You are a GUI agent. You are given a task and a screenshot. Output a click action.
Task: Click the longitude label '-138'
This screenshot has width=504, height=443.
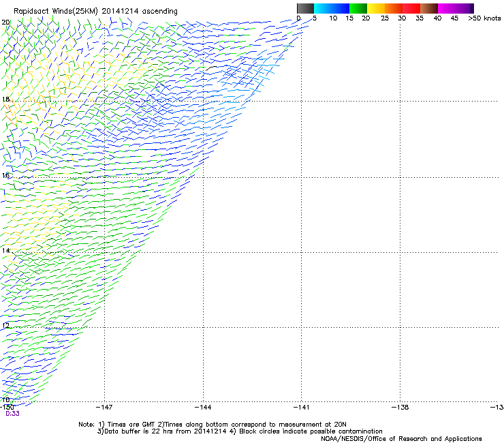[400, 408]
